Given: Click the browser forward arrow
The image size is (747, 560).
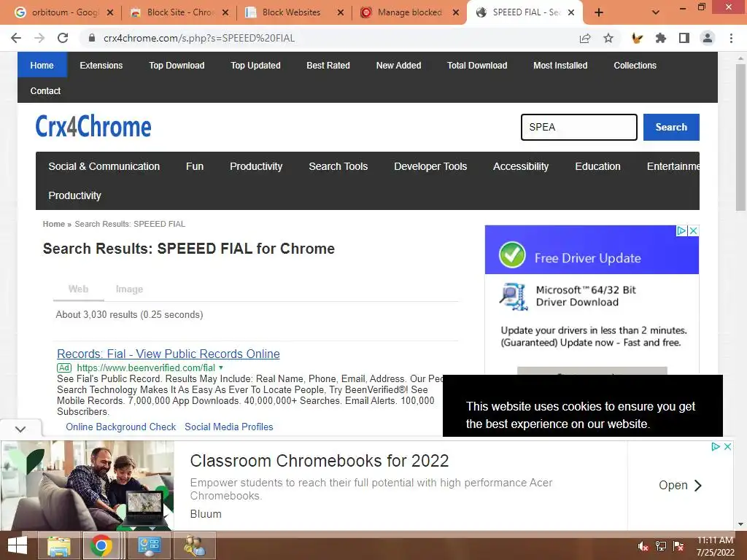Looking at the screenshot, I should (39, 38).
